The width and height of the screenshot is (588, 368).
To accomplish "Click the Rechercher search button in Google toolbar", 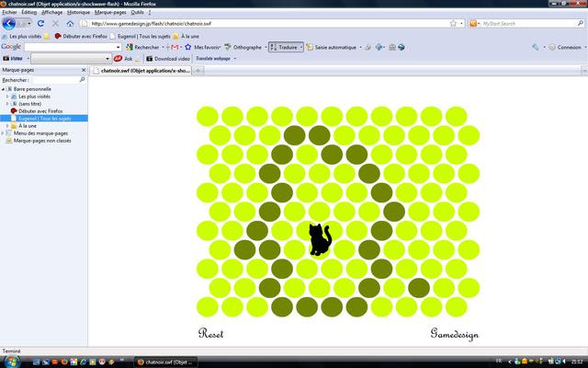I will (x=141, y=46).
